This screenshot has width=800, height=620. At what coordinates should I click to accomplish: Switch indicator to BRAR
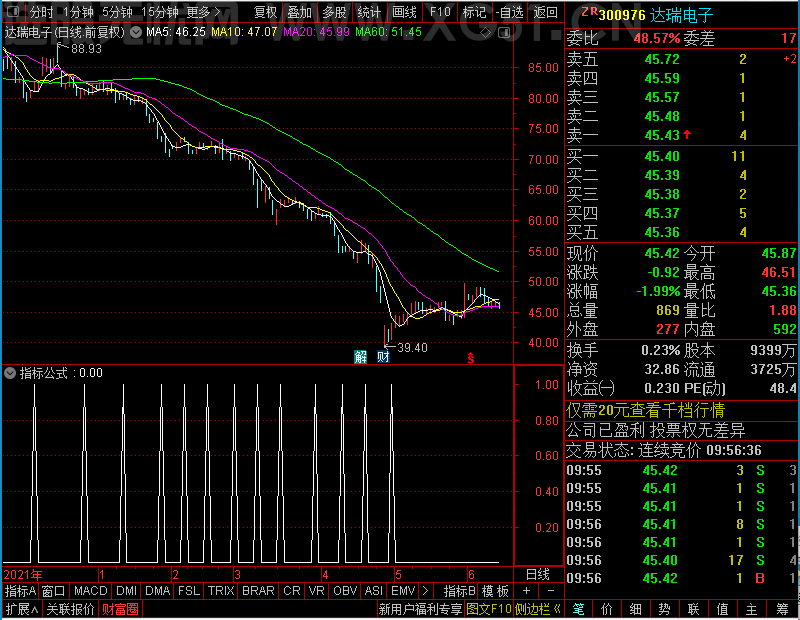[258, 591]
